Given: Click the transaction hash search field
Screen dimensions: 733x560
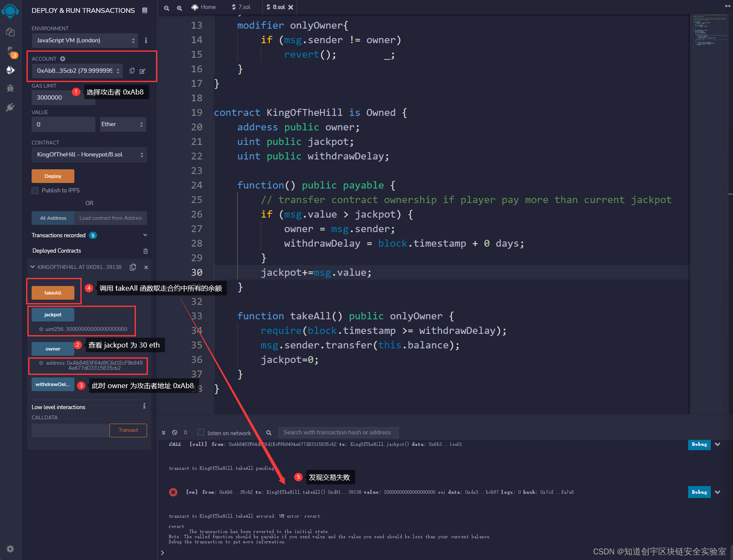Looking at the screenshot, I should pyautogui.click(x=338, y=433).
